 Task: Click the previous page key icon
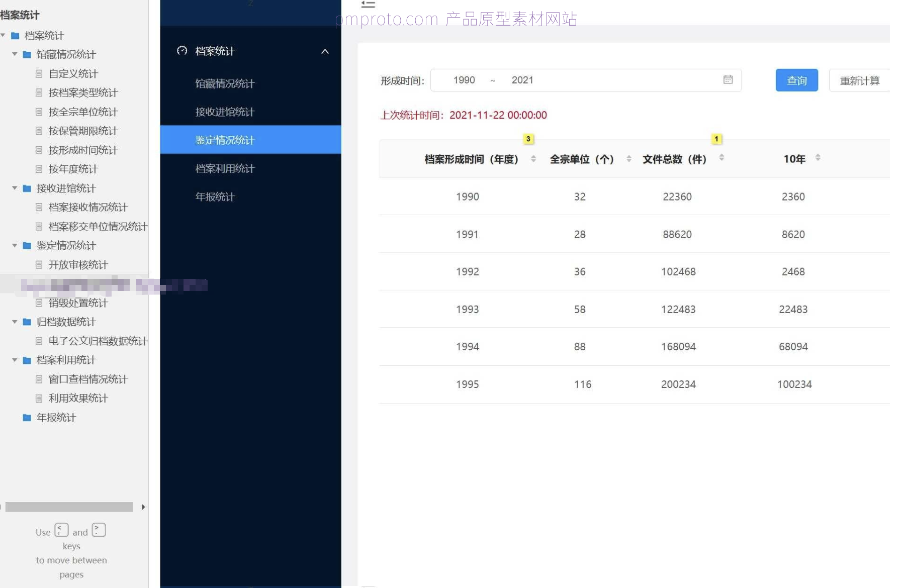click(61, 530)
